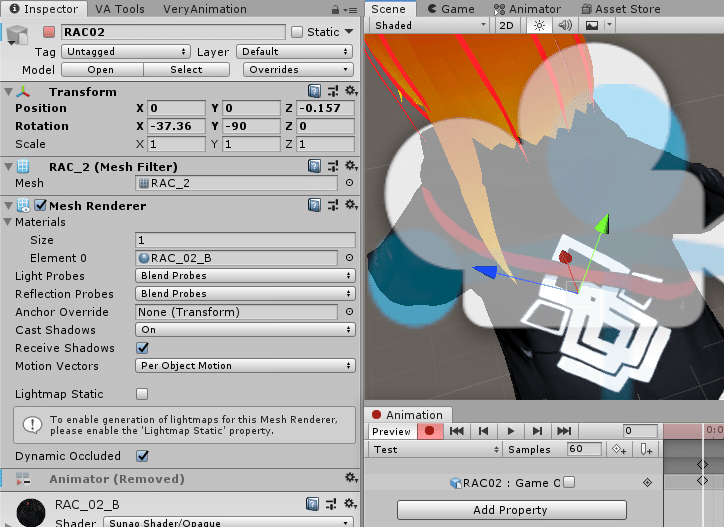The height and width of the screenshot is (527, 724).
Task: Click Position Z value field
Action: [x=326, y=108]
